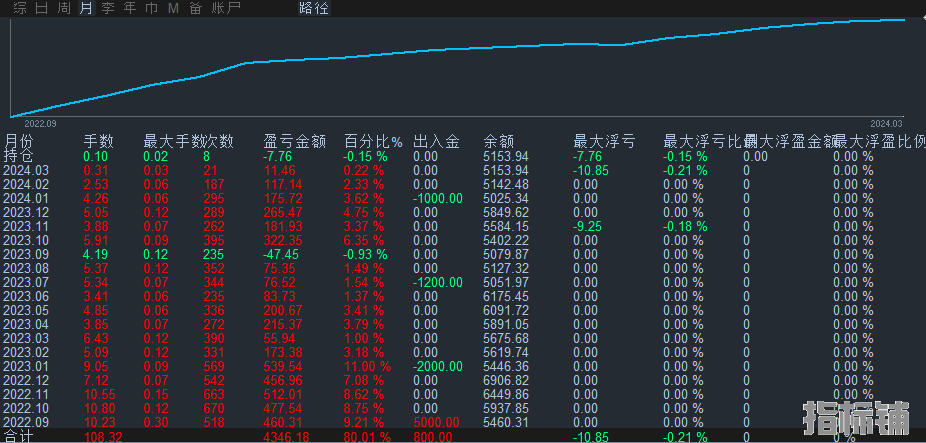The image size is (926, 443).
Task: Switch to the 日 daily tab
Action: tap(42, 8)
